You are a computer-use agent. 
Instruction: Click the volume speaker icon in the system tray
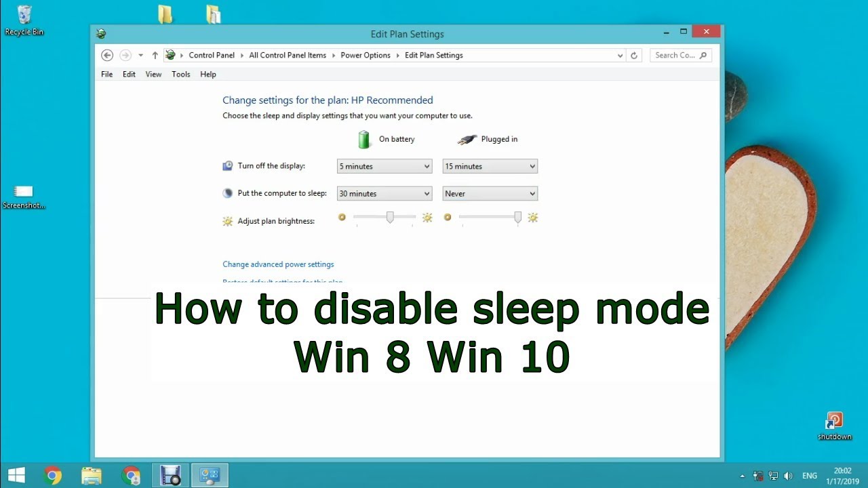788,476
